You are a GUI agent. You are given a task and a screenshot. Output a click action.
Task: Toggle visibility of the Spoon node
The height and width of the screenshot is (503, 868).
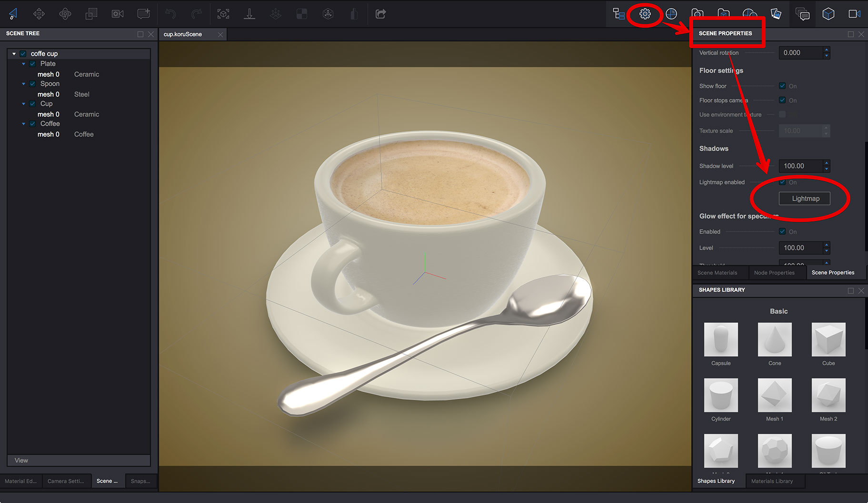tap(32, 83)
